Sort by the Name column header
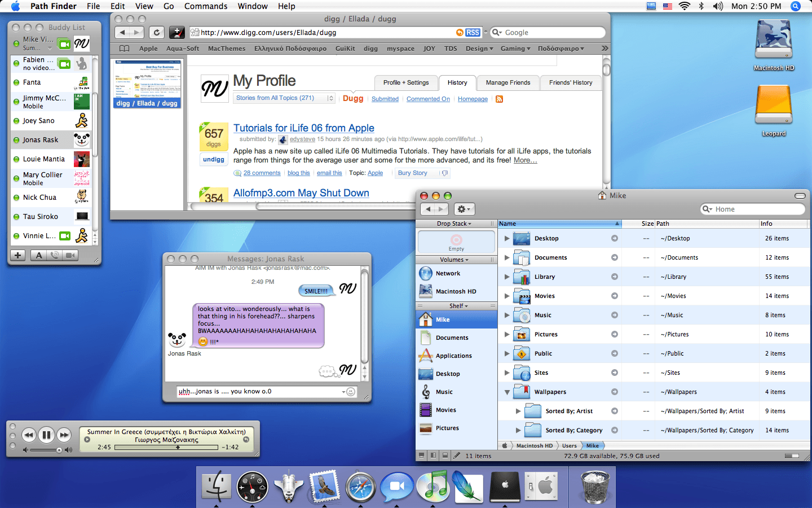812x508 pixels. pos(559,224)
